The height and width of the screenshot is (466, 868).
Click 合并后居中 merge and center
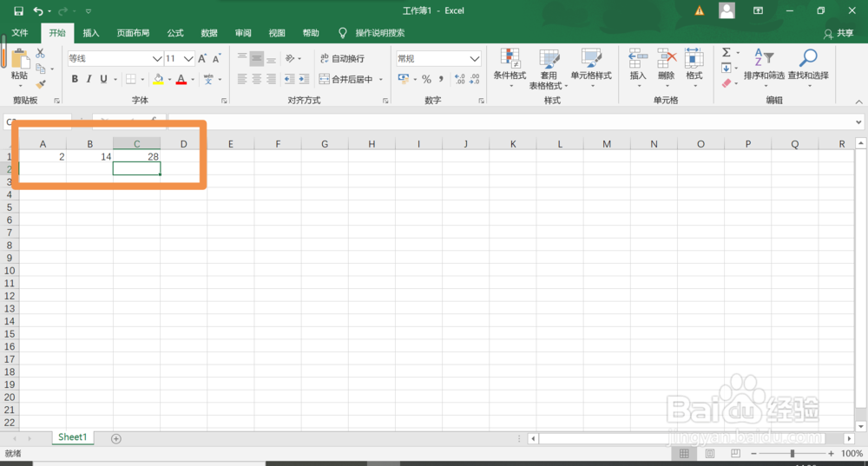[x=346, y=79]
